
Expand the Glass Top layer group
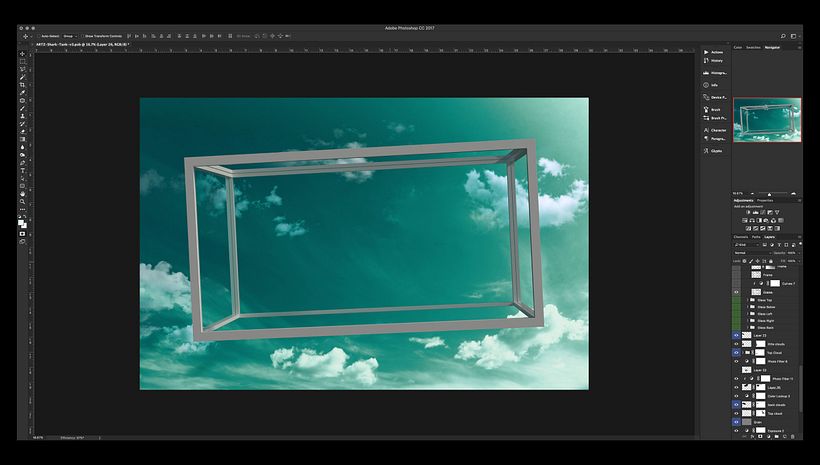(x=747, y=300)
